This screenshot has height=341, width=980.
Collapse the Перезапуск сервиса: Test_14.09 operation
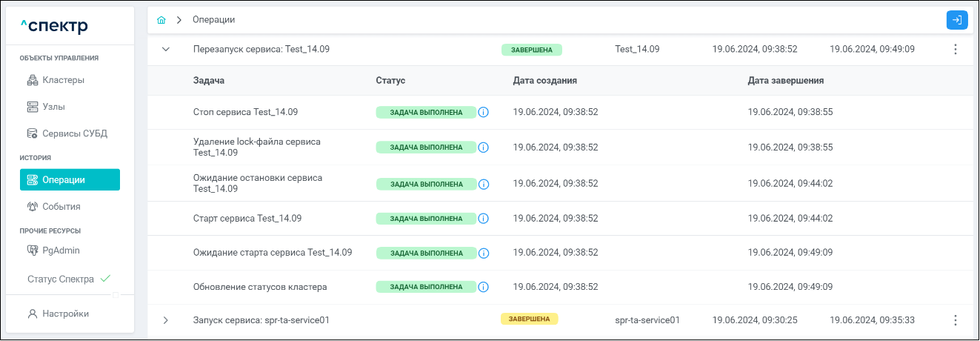(x=166, y=50)
